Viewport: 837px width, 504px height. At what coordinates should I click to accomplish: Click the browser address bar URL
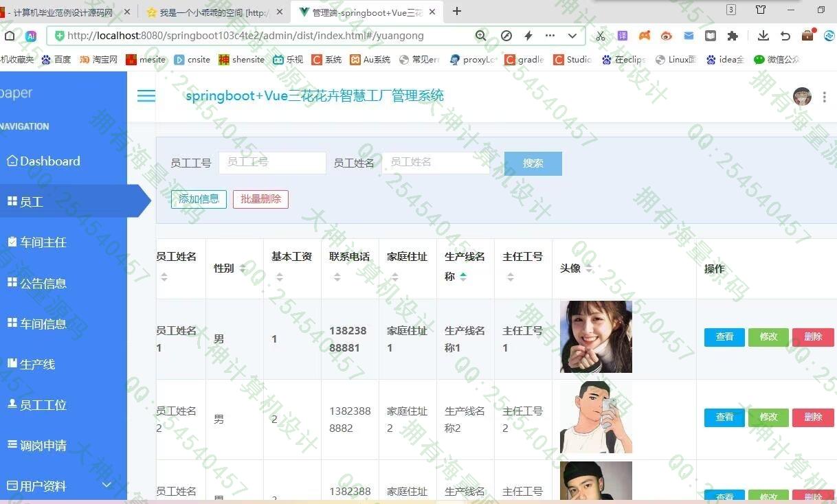point(245,36)
